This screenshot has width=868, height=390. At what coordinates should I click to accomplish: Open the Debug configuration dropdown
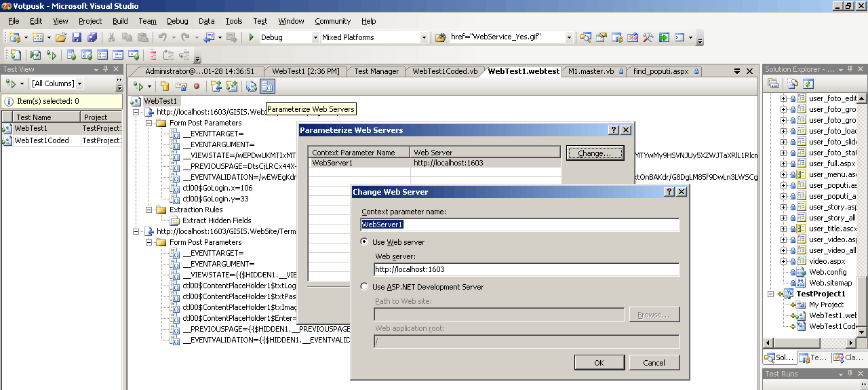(x=315, y=37)
